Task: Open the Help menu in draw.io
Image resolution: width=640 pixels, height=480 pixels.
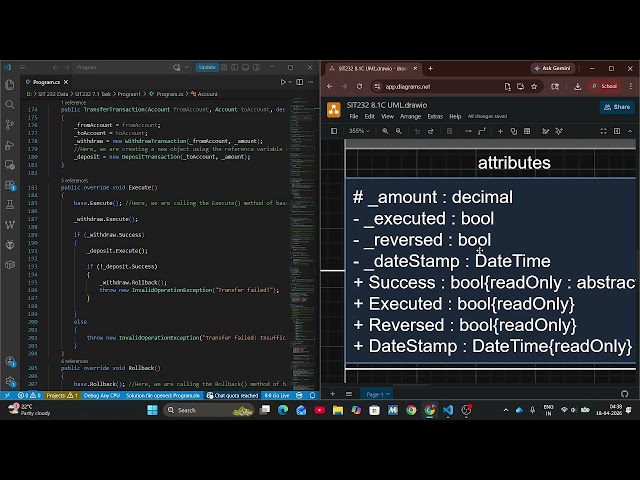Action: [x=455, y=116]
